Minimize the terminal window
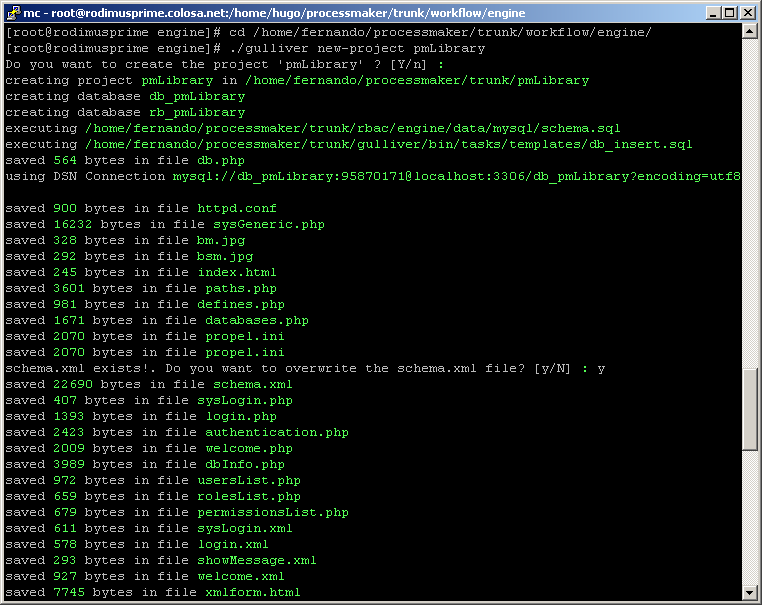This screenshot has height=605, width=762. 712,12
